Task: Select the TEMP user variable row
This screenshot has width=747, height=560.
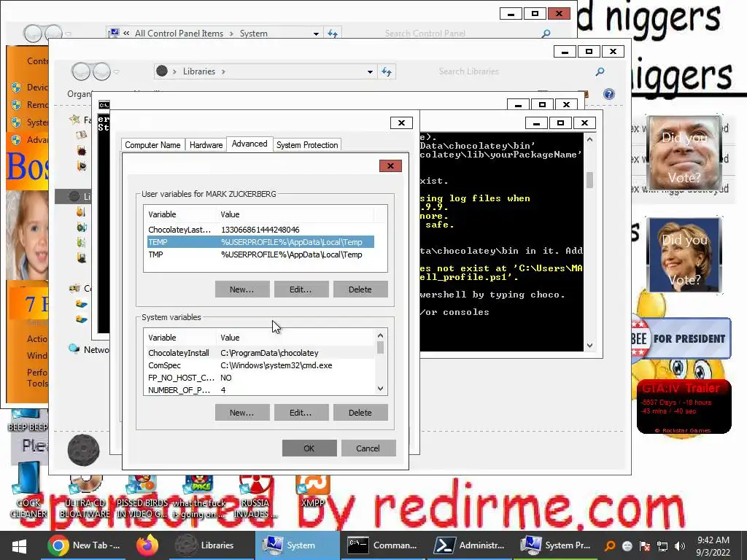Action: click(260, 242)
